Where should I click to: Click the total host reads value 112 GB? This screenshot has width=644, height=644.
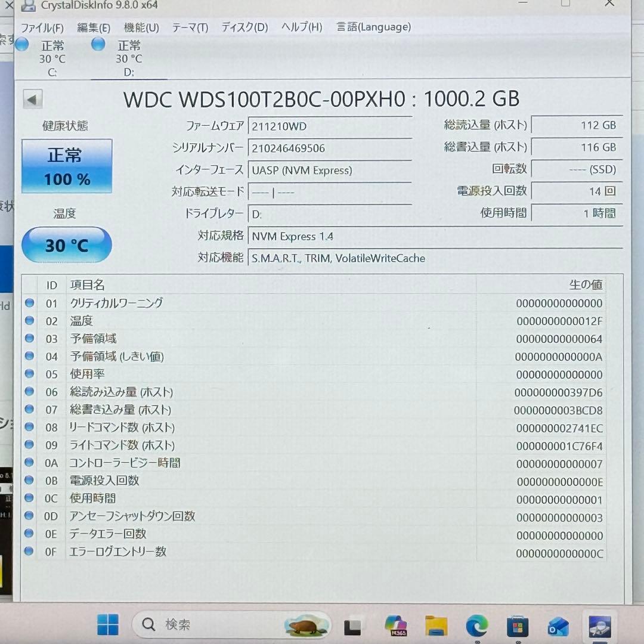(577, 125)
